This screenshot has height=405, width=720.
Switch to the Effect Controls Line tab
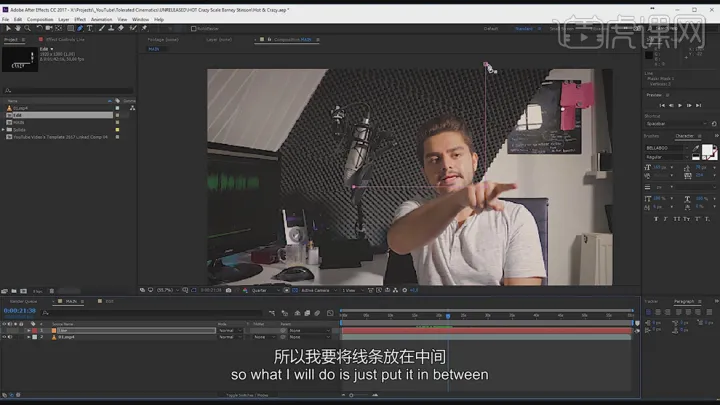pos(65,39)
